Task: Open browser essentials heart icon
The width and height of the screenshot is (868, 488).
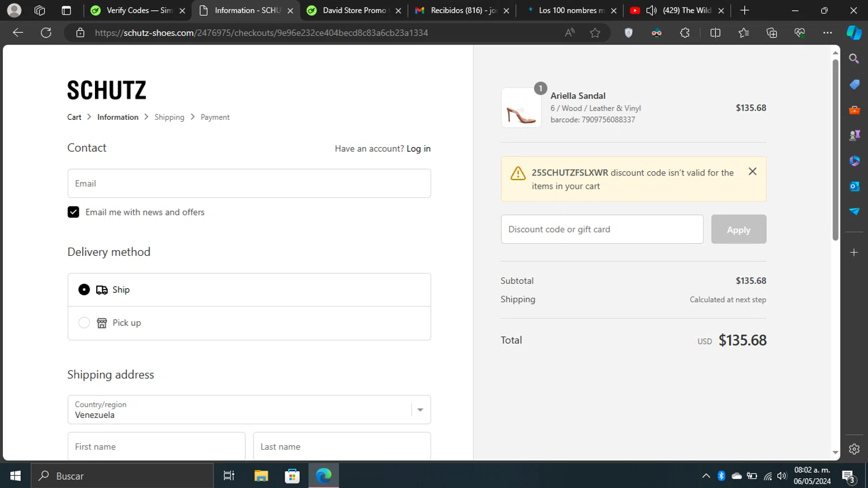Action: (x=800, y=33)
